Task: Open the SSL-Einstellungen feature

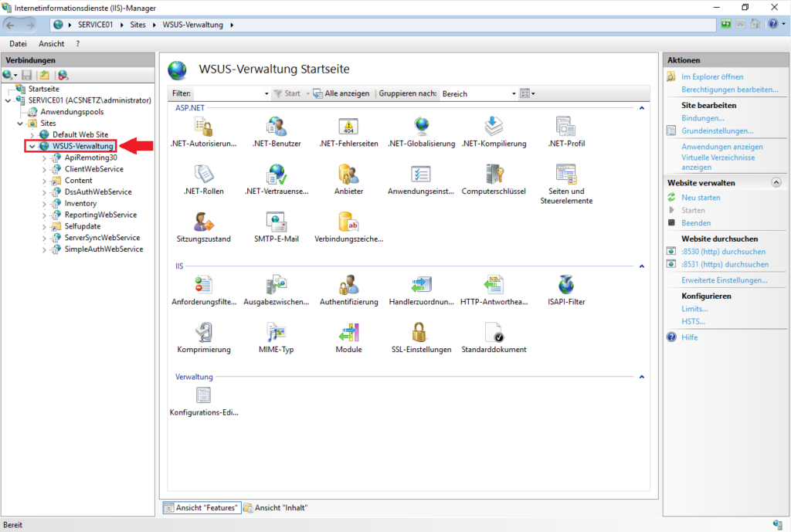Action: click(420, 333)
